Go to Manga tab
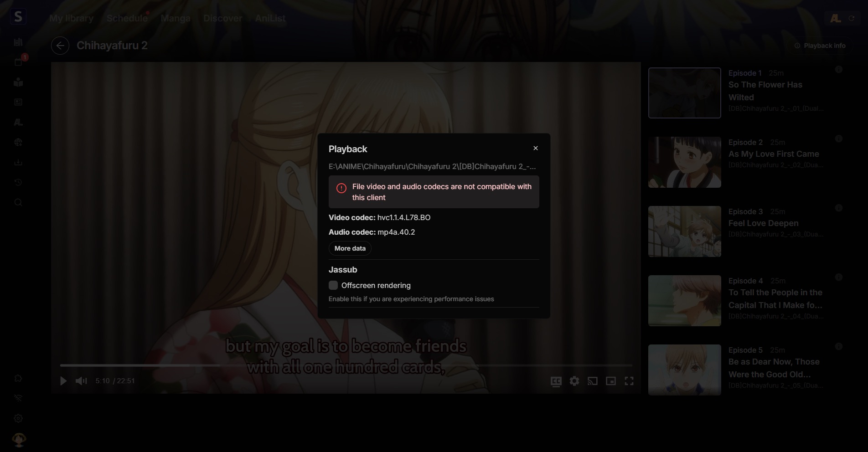The image size is (868, 452). point(176,18)
